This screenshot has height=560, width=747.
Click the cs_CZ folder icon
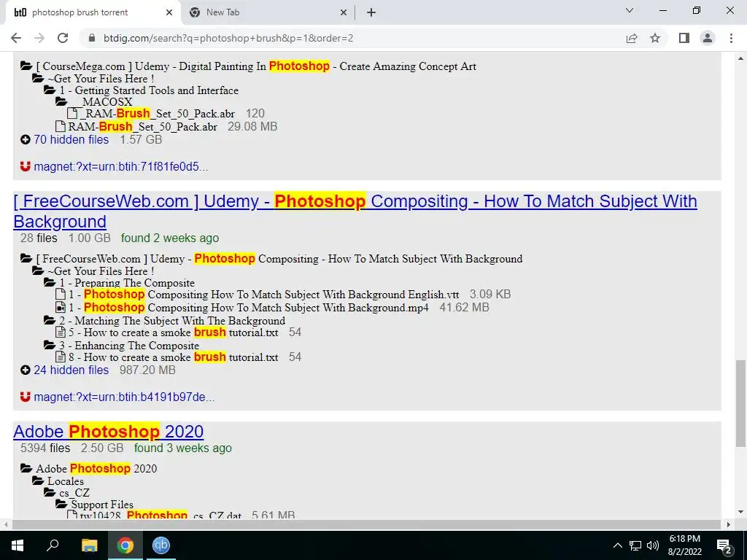tap(50, 492)
